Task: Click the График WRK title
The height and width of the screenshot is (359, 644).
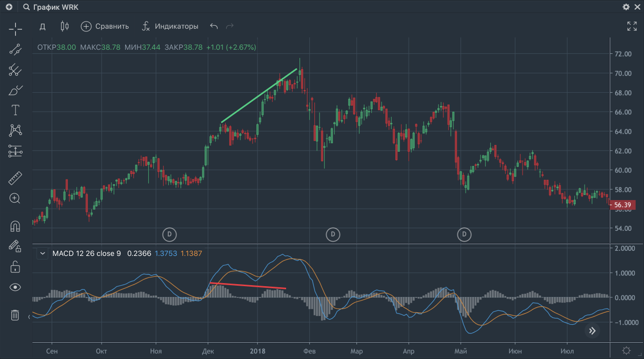Action: click(56, 7)
